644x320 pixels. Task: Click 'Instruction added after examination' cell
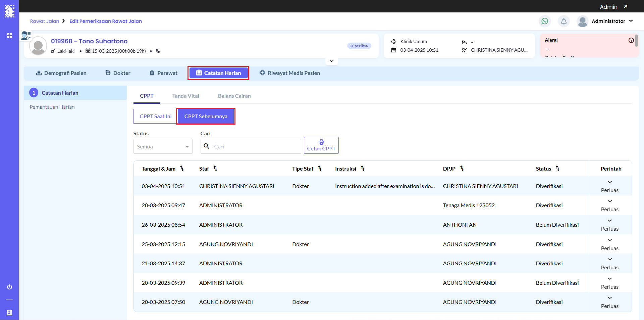pos(385,186)
